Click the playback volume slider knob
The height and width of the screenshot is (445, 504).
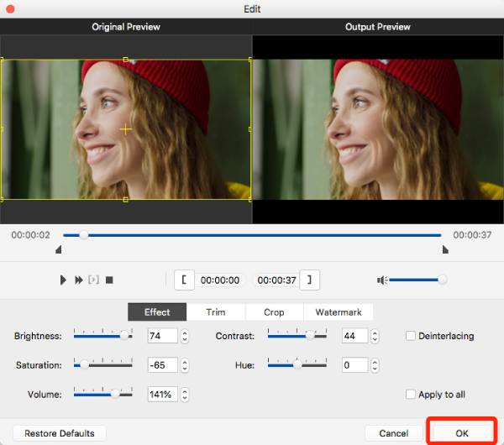point(443,280)
